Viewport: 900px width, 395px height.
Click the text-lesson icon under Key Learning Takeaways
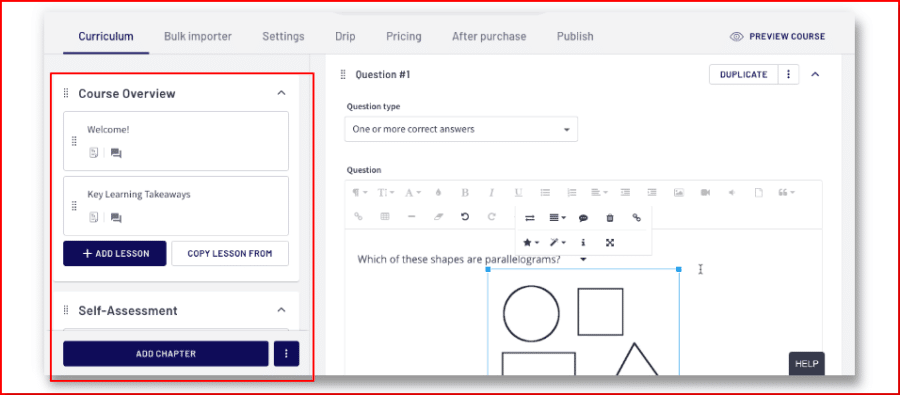point(94,217)
